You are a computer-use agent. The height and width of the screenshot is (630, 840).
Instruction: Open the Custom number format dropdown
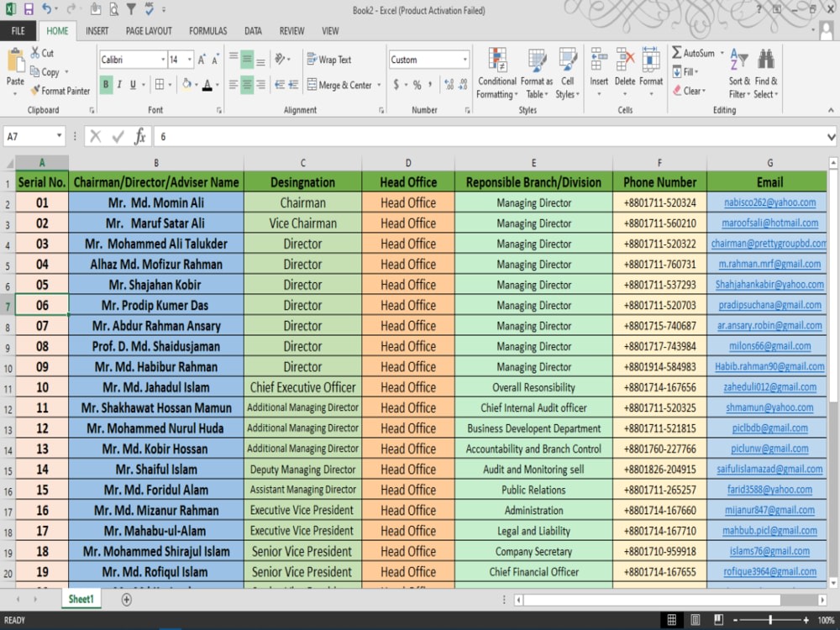click(465, 60)
